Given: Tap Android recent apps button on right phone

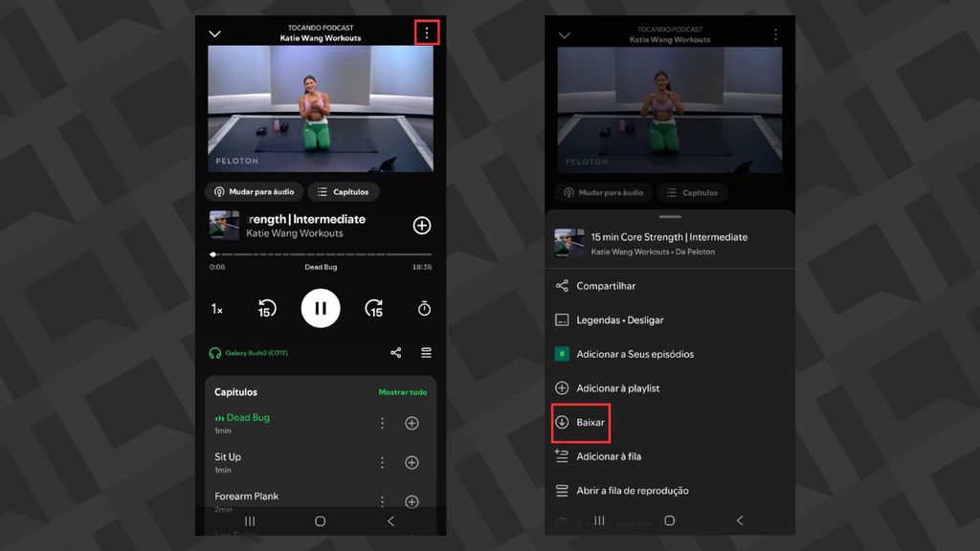Looking at the screenshot, I should (x=599, y=520).
